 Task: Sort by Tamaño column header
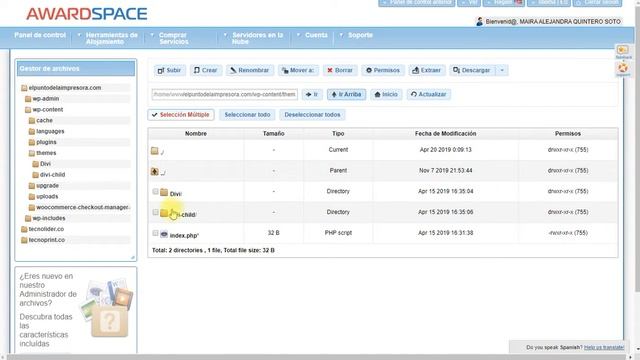pyautogui.click(x=273, y=133)
